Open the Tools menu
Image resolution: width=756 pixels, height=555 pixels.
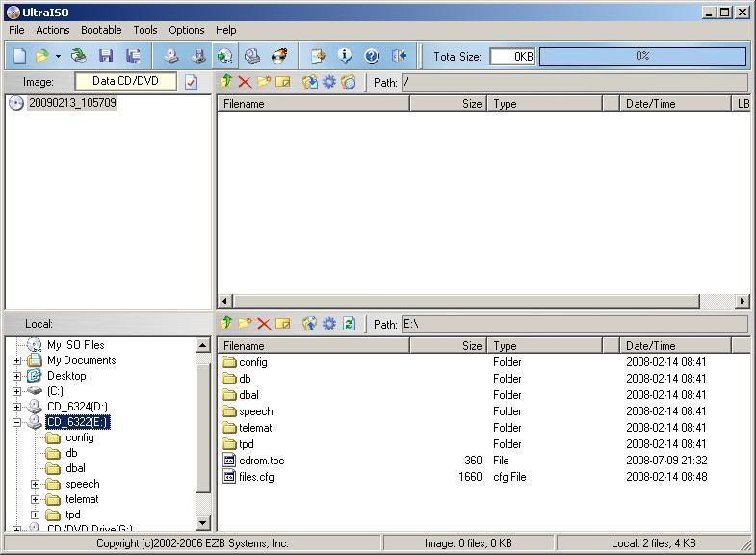(145, 30)
